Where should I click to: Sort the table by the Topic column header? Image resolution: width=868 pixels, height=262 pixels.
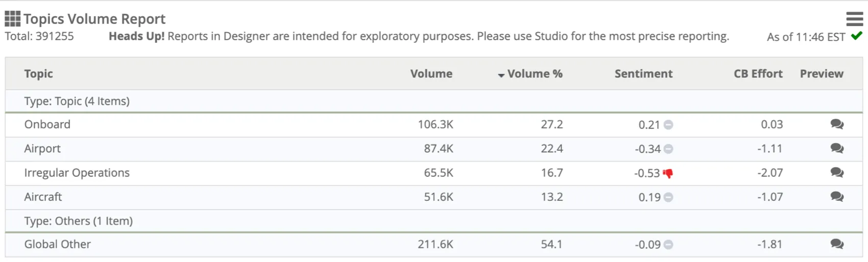point(38,74)
